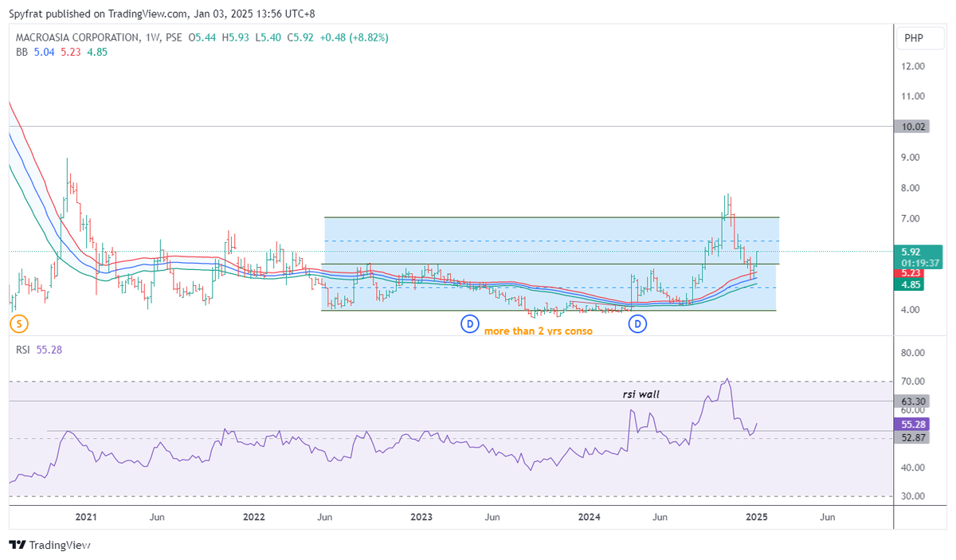
Task: Click the 11.00 price scale label
Action: coord(913,96)
